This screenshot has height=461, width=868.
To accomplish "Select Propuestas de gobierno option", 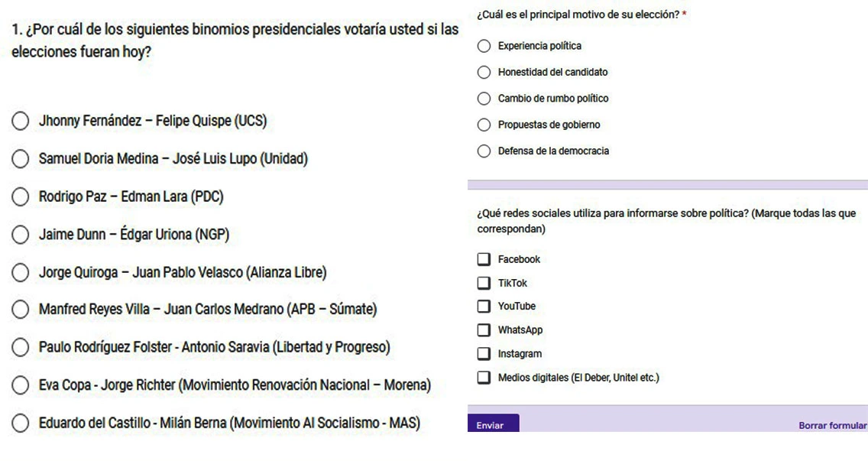I will point(484,125).
